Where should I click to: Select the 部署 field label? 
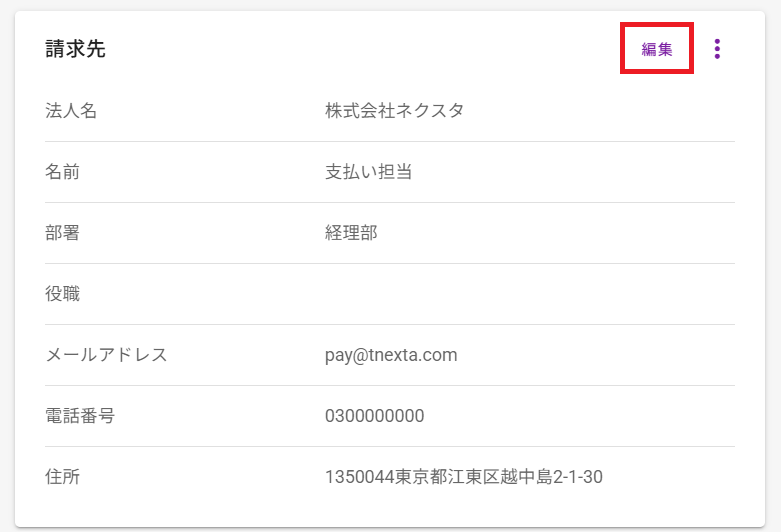63,233
